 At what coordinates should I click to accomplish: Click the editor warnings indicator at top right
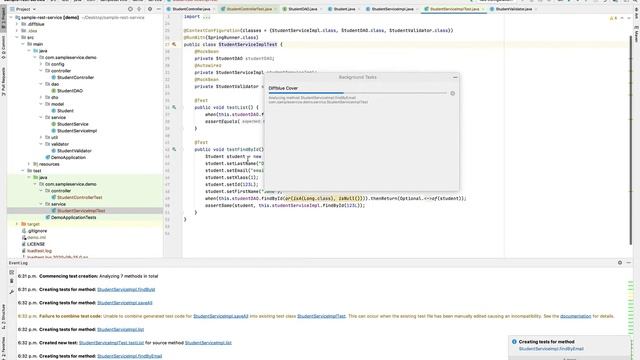613,18
